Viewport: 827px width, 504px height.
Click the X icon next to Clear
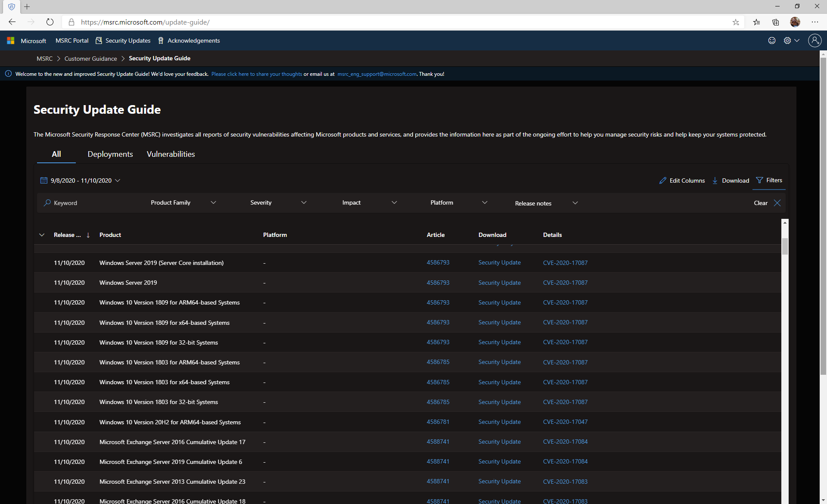777,203
